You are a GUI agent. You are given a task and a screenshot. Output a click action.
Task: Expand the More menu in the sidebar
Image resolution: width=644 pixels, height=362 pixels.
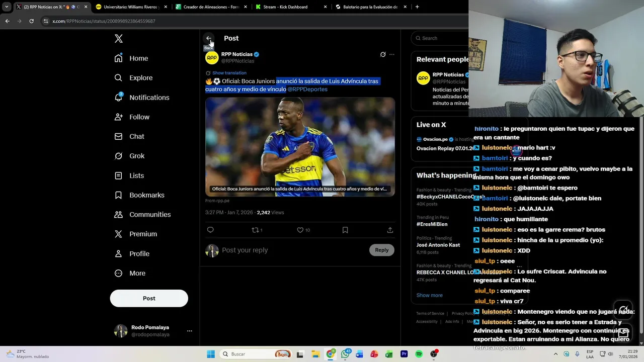130,274
